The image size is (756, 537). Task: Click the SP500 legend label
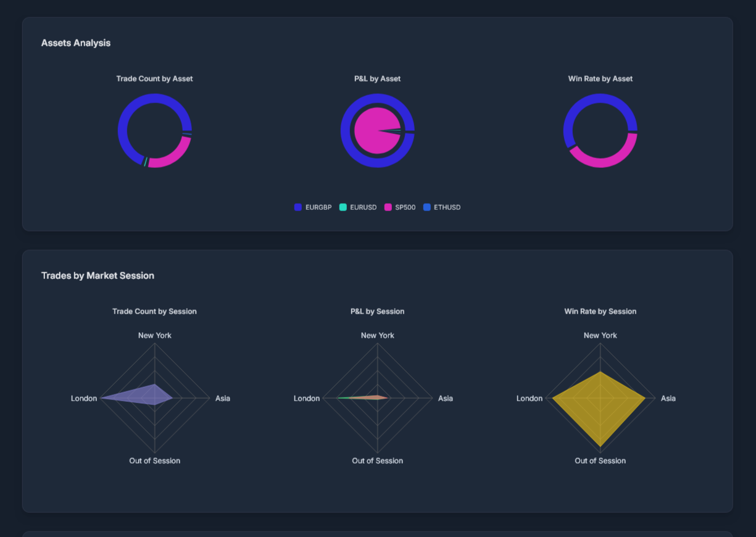point(405,207)
